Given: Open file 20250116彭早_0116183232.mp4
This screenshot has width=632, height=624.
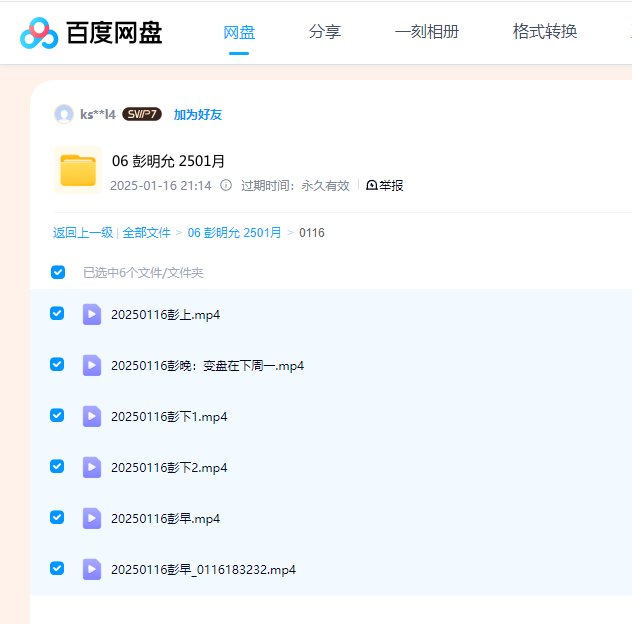Looking at the screenshot, I should [x=203, y=570].
